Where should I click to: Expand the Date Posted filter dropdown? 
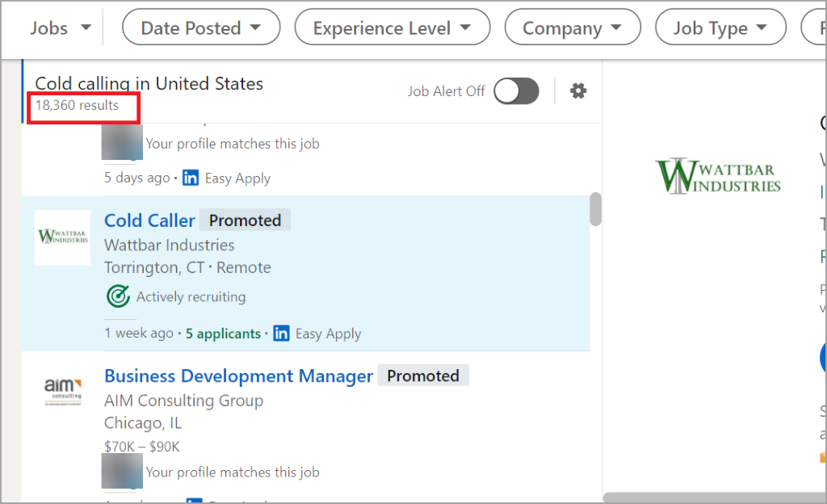pyautogui.click(x=201, y=28)
